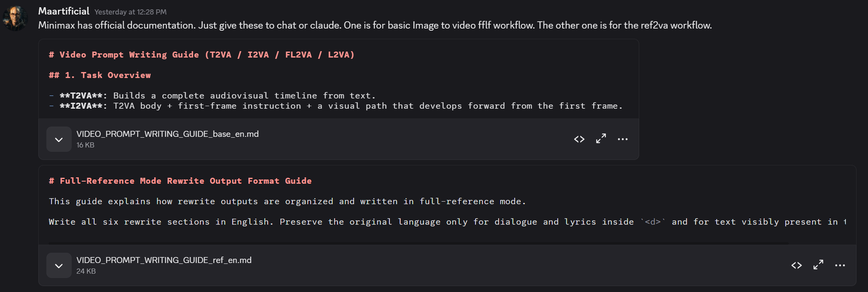Screen dimensions: 868x292
Task: Click the message text about Minimax documentation
Action: click(375, 25)
